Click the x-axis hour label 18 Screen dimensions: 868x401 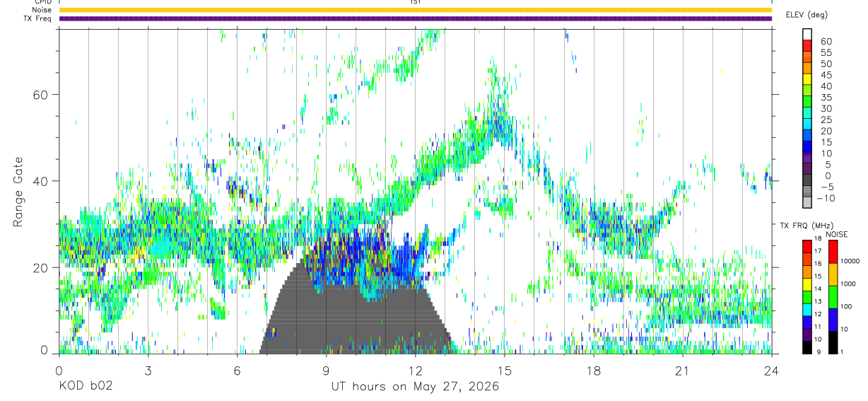tap(594, 370)
